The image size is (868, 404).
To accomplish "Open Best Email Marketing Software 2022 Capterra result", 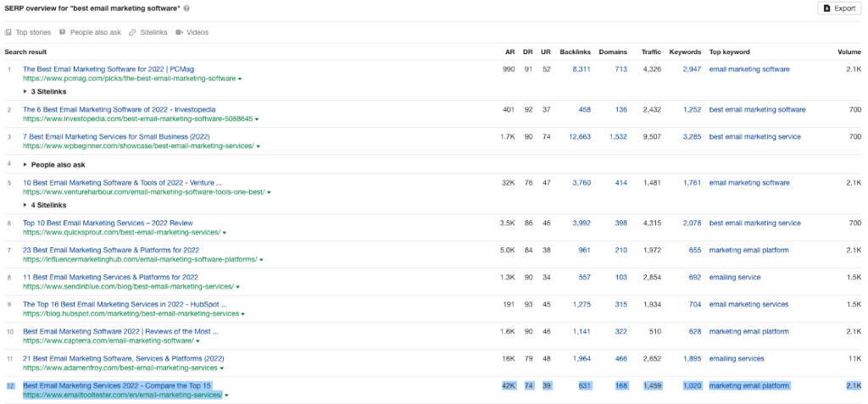I will coord(120,331).
